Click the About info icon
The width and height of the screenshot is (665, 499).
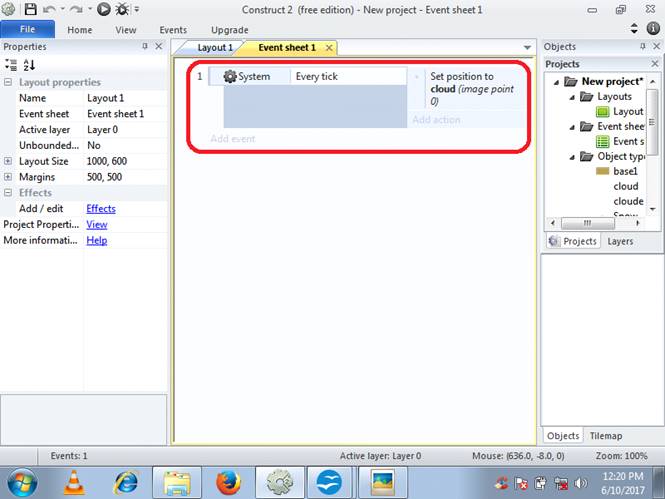tap(653, 28)
